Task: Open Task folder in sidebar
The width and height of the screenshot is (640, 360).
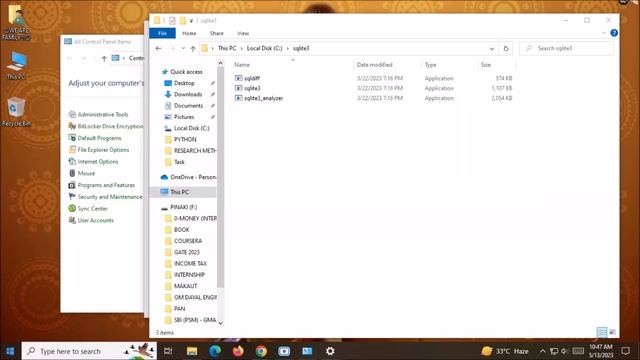Action: [179, 162]
